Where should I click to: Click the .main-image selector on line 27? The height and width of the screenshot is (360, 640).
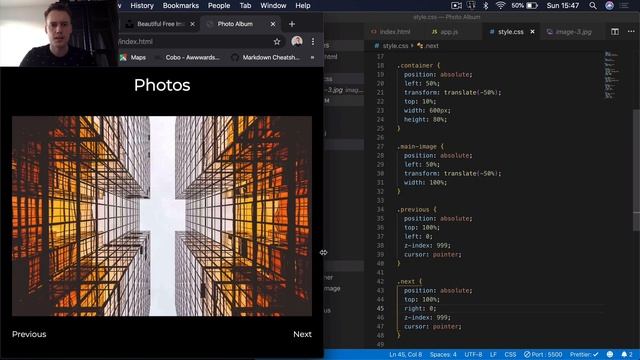click(x=417, y=146)
